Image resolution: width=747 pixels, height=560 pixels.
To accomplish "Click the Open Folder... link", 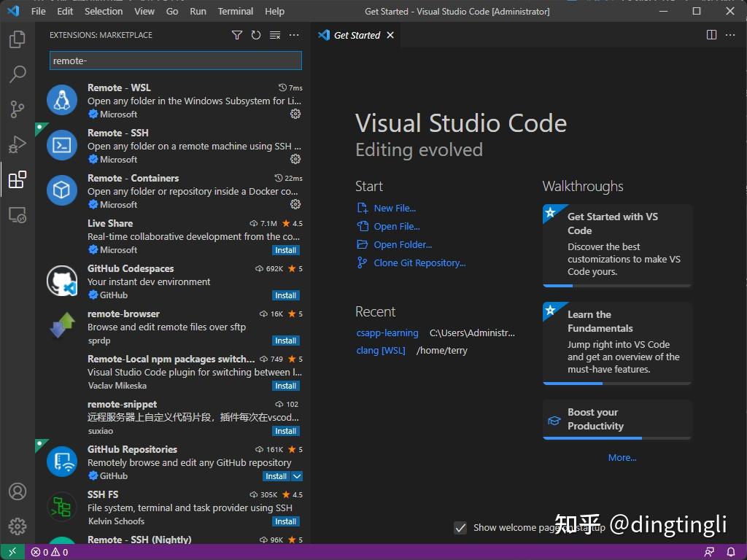I will [403, 244].
